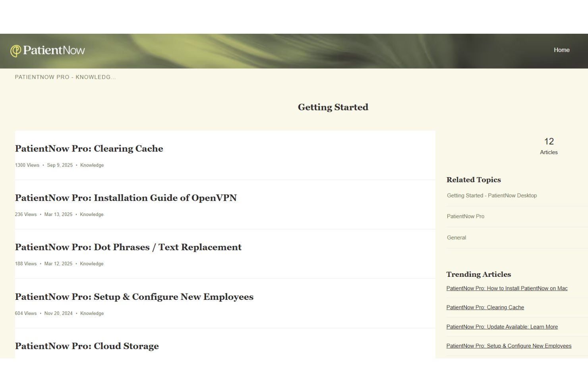Viewport: 588px width, 392px height.
Task: Click the 'Sep 9, 2025' date
Action: (x=60, y=165)
